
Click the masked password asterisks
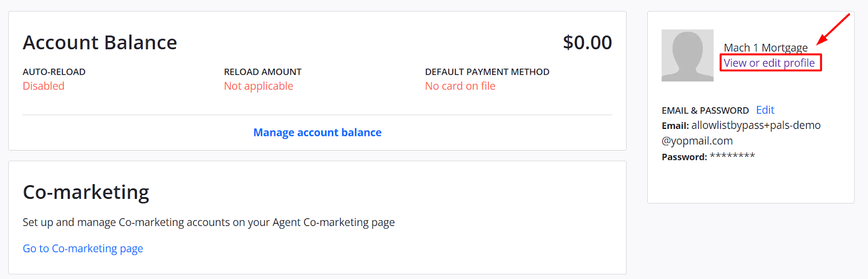[x=732, y=157]
